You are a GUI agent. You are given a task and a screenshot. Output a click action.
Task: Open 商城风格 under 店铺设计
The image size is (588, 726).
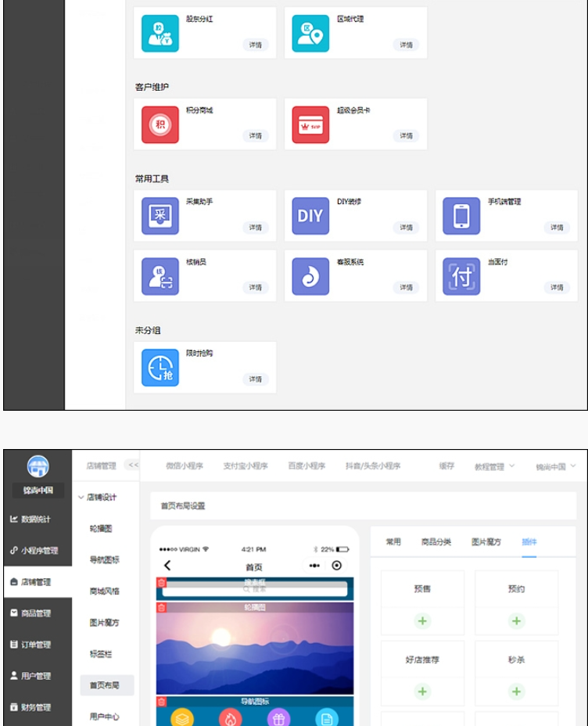coord(105,591)
